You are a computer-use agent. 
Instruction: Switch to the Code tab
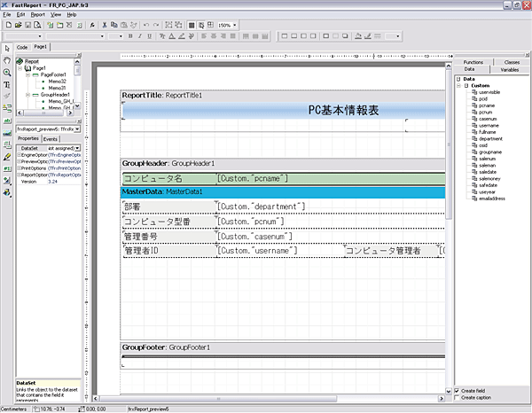point(22,45)
